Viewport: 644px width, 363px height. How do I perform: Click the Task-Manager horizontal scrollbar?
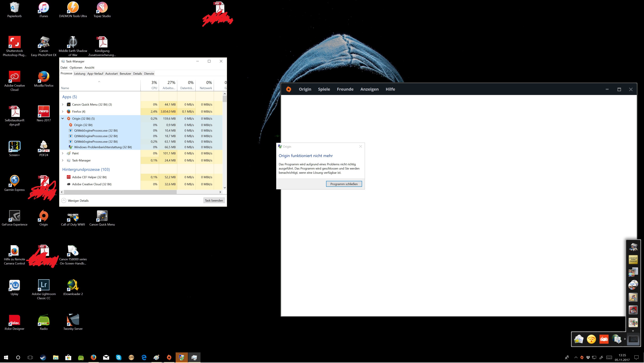tap(120, 192)
